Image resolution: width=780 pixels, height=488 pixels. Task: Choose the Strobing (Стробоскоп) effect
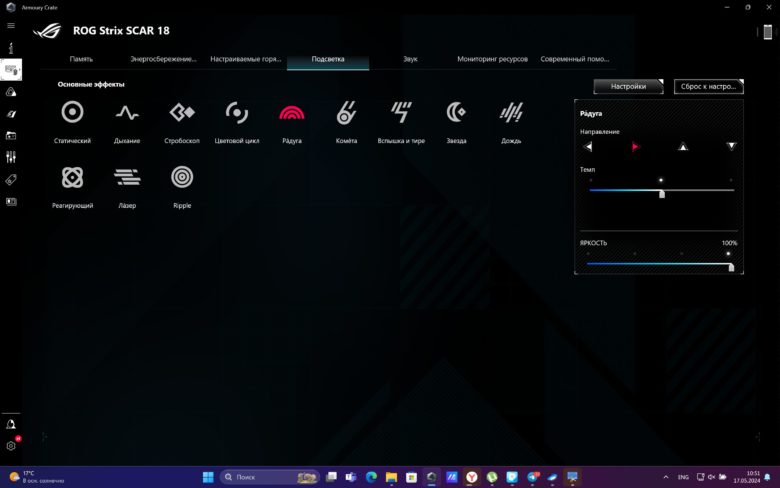182,112
